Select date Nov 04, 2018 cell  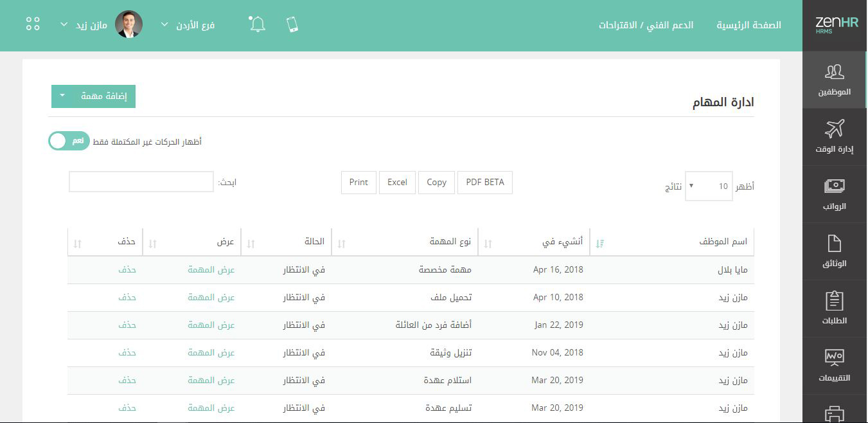pos(558,353)
